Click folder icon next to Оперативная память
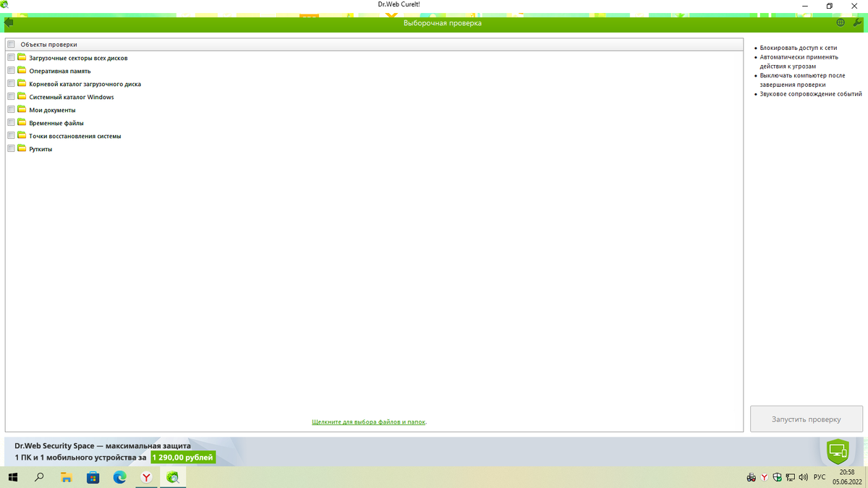The image size is (868, 488). [22, 70]
